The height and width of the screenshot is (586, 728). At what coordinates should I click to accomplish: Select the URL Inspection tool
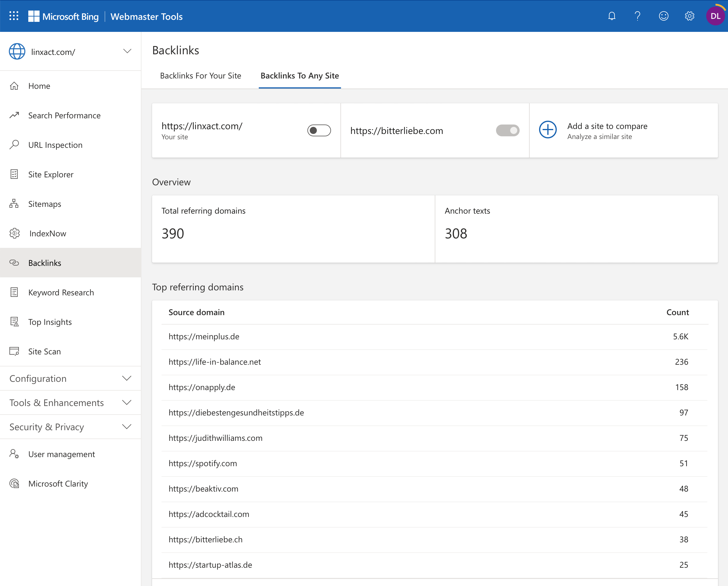tap(55, 145)
